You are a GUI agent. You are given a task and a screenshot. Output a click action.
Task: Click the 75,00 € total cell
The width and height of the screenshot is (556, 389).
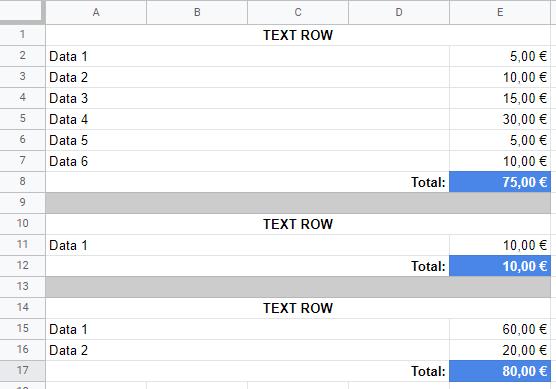coord(500,182)
